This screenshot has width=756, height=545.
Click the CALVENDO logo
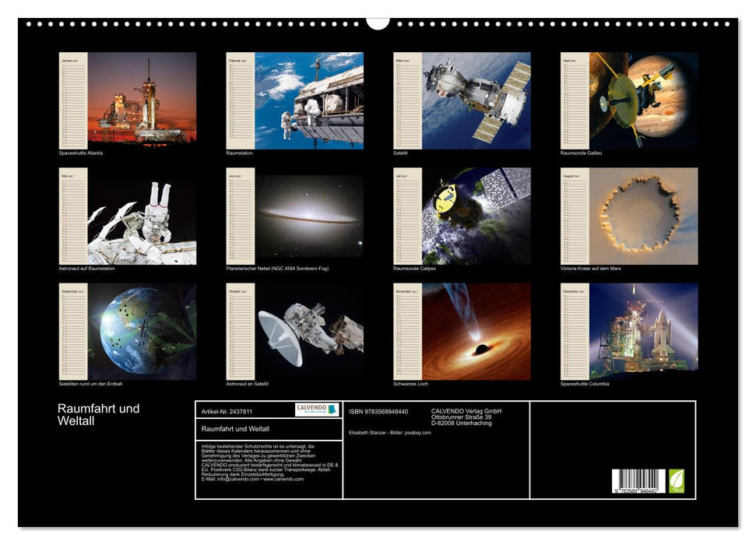(x=317, y=410)
